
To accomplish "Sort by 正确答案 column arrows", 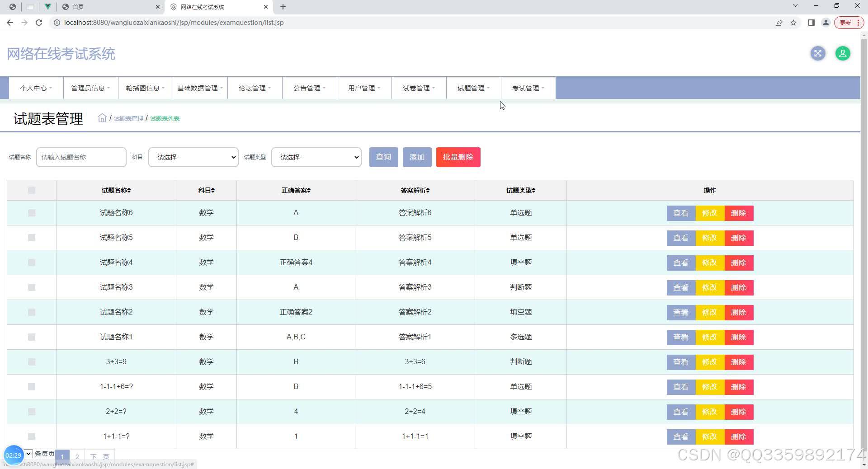I will point(309,190).
